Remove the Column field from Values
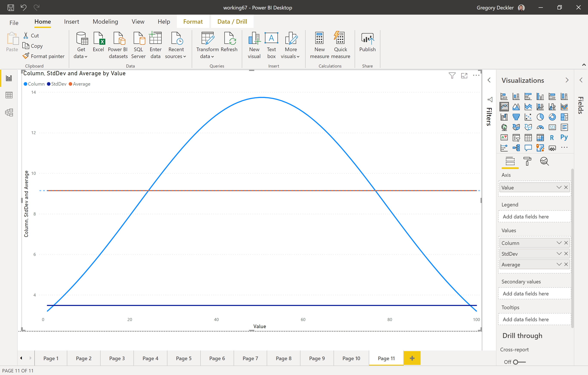The image size is (588, 375). pyautogui.click(x=566, y=243)
